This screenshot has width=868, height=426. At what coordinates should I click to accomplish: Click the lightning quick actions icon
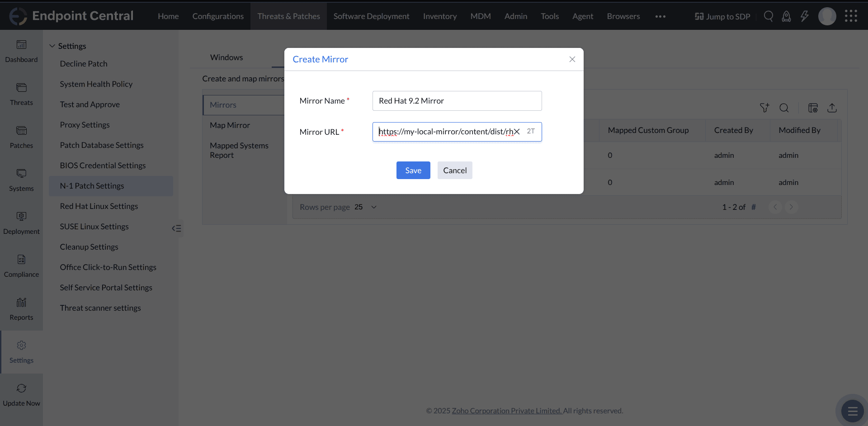(x=805, y=16)
